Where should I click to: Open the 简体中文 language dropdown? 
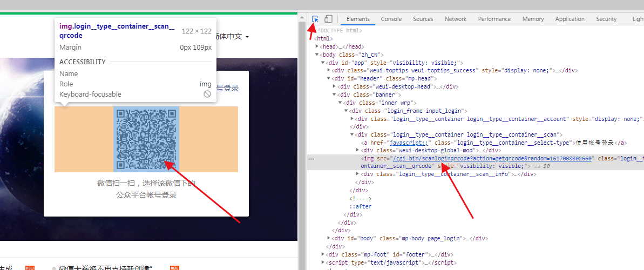(232, 37)
